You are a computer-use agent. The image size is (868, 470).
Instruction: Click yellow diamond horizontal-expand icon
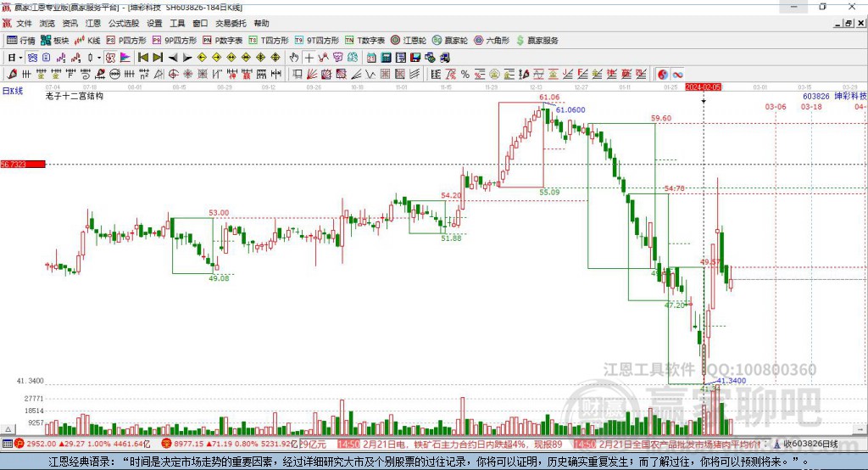pyautogui.click(x=231, y=58)
